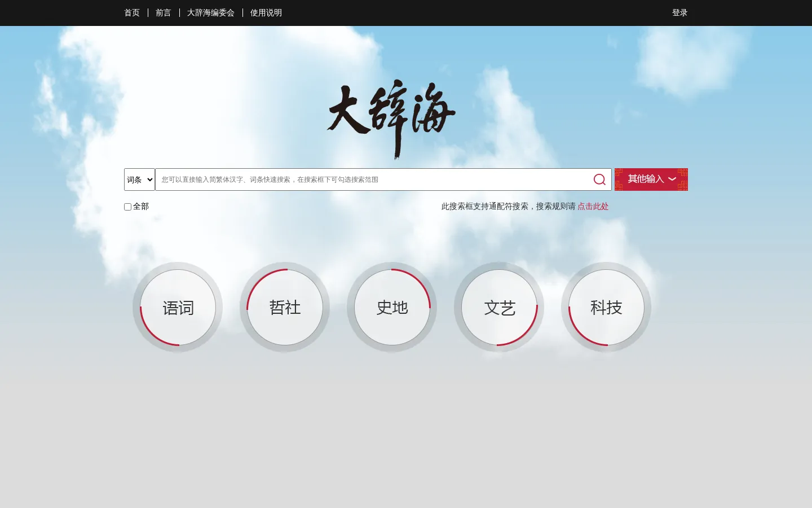
Task: Click the 大辞海 calligraphy logo
Action: (391, 120)
